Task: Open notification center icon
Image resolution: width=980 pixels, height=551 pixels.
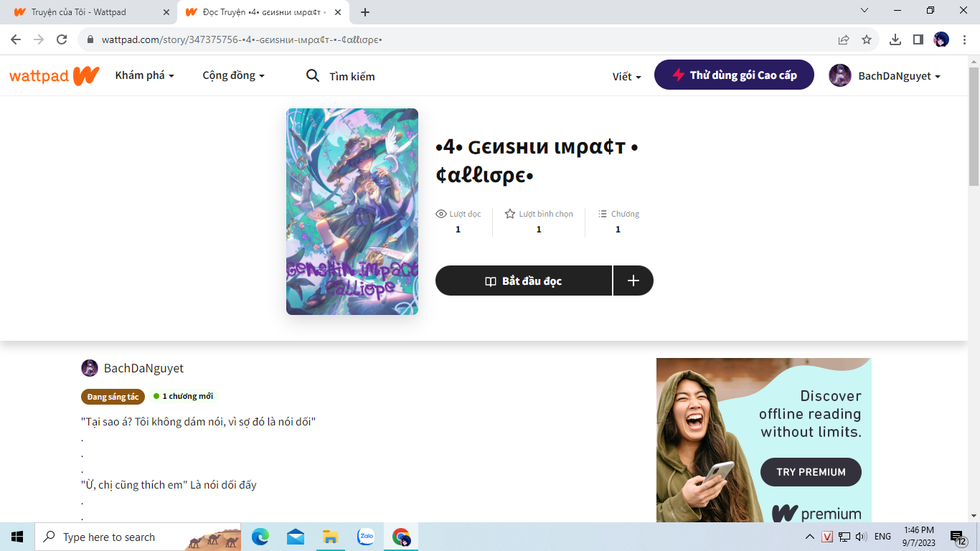Action: pos(959,537)
